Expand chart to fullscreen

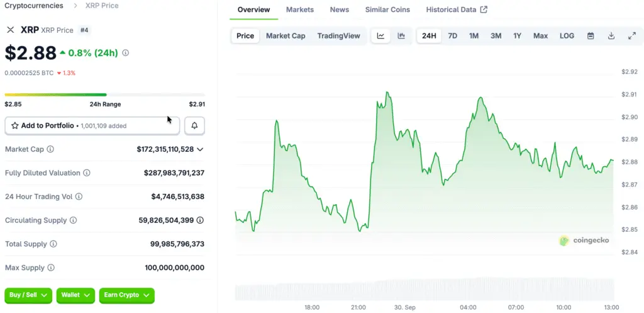coord(632,36)
